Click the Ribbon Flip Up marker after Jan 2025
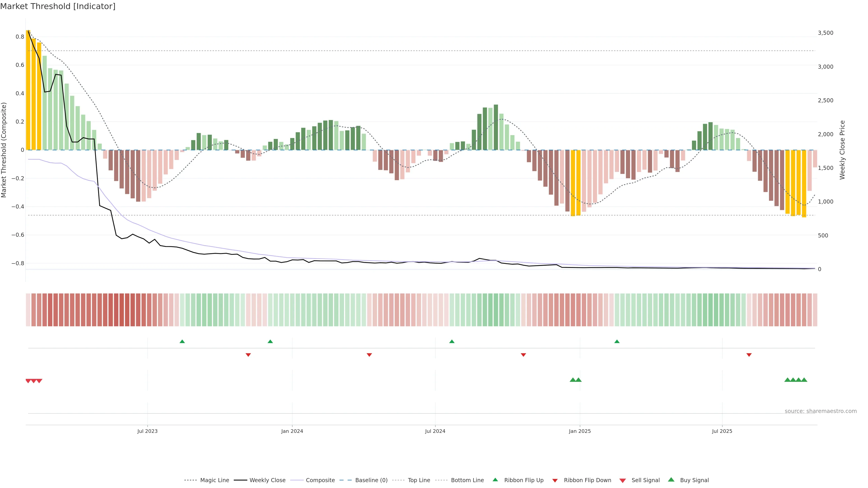The image size is (868, 488). (617, 342)
